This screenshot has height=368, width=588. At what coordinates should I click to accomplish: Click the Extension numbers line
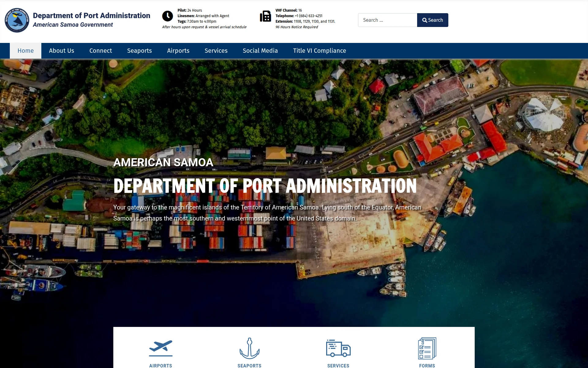click(305, 21)
